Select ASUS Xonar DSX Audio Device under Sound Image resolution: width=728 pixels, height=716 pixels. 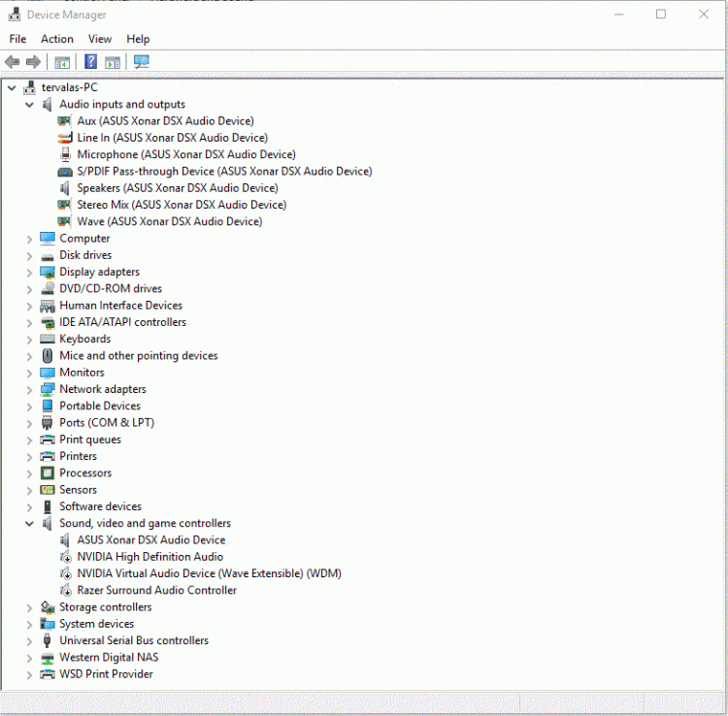[x=150, y=540]
